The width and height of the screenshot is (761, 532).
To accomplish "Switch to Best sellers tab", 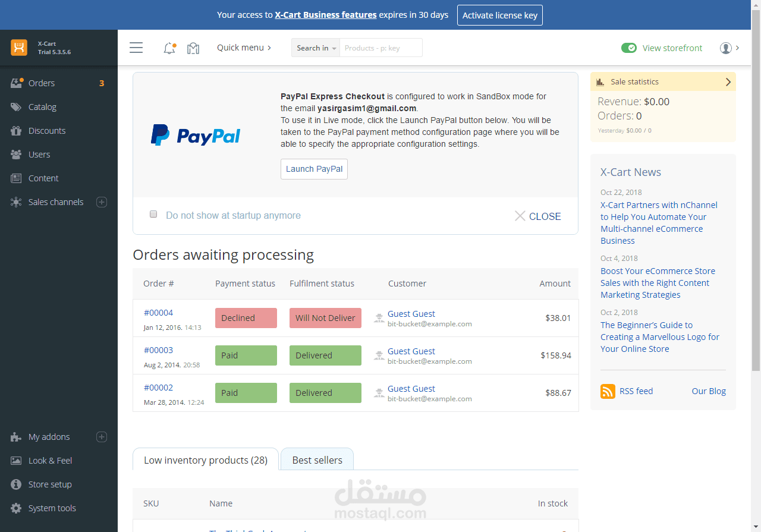I will (x=317, y=459).
